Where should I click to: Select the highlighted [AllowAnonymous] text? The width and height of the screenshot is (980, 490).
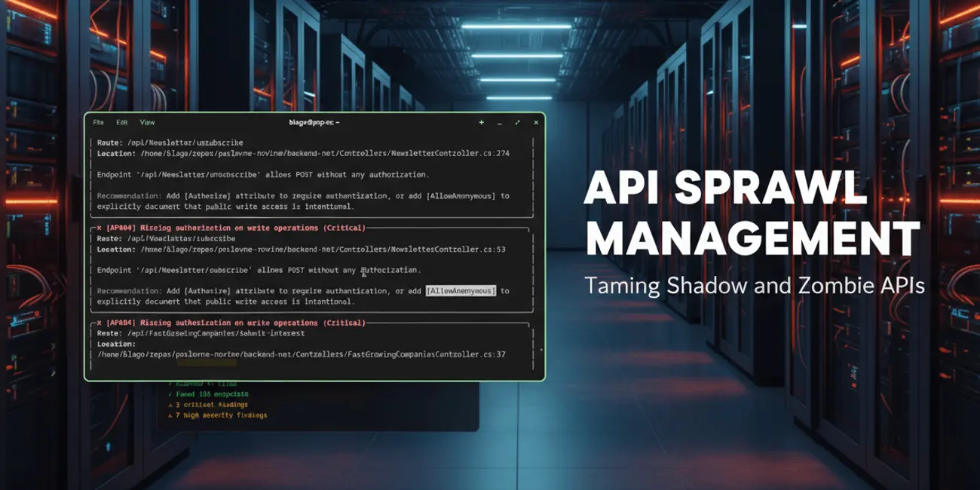click(460, 290)
